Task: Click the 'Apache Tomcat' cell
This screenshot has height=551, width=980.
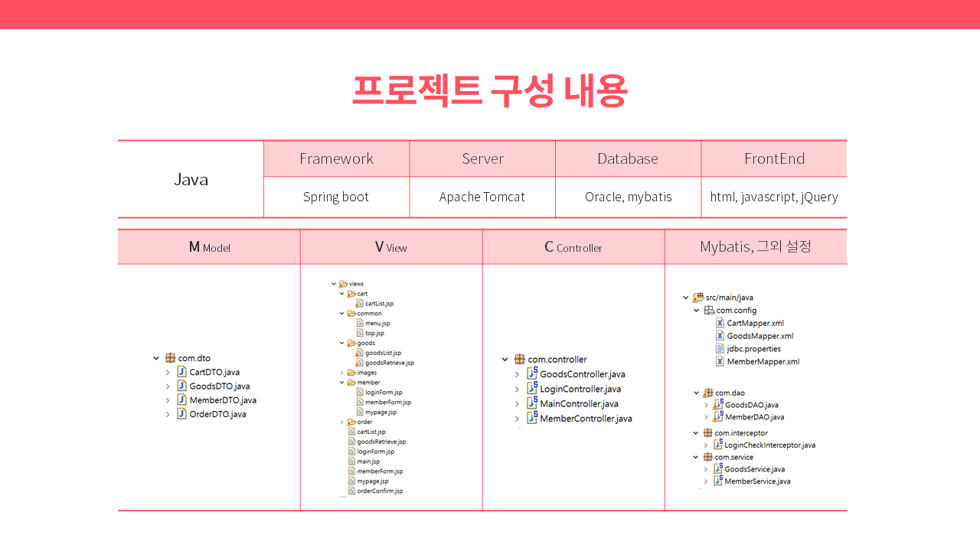Action: point(482,197)
